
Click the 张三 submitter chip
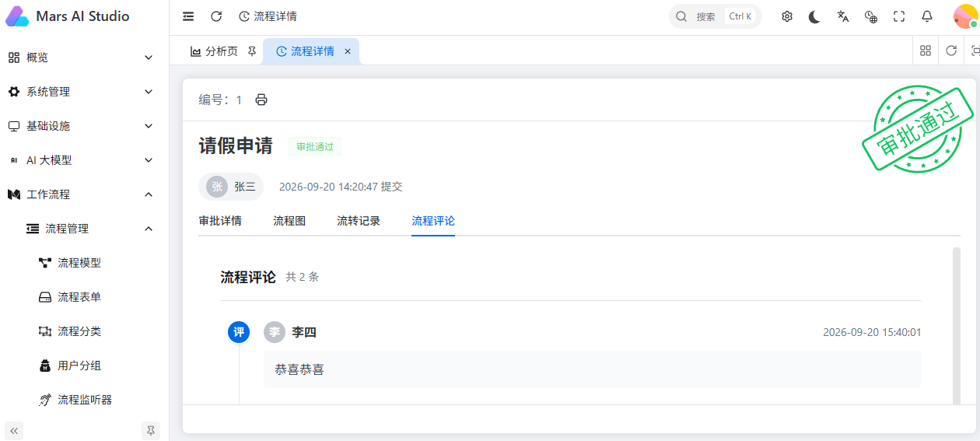pos(231,187)
